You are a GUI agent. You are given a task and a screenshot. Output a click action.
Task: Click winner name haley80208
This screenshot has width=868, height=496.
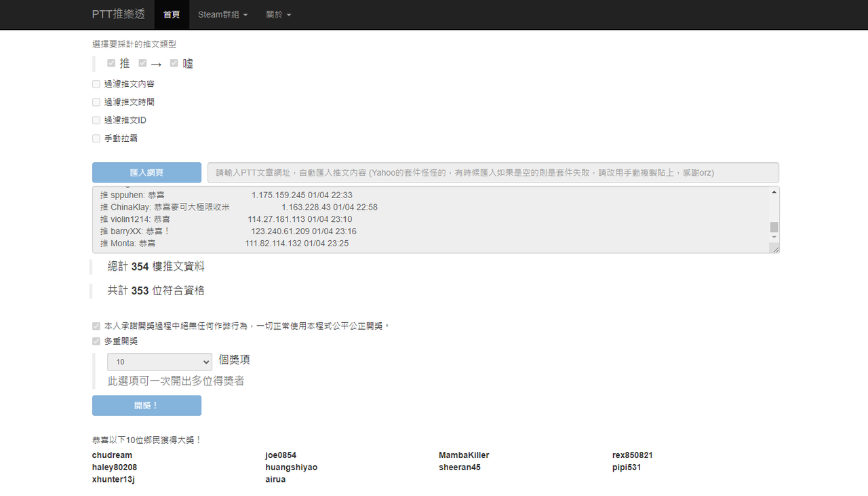pos(115,468)
